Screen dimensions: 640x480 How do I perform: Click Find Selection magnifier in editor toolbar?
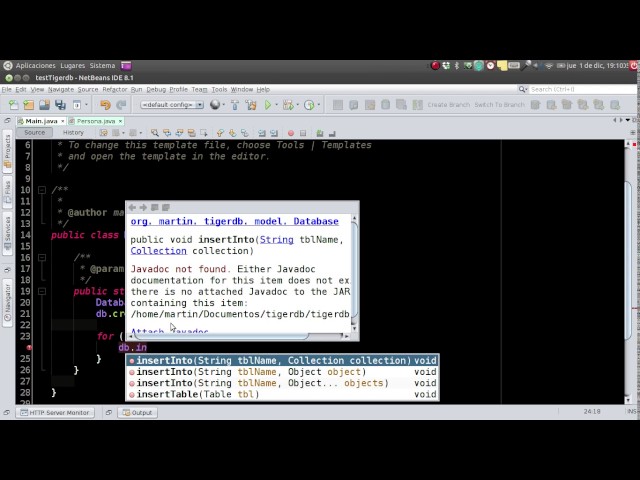154,133
